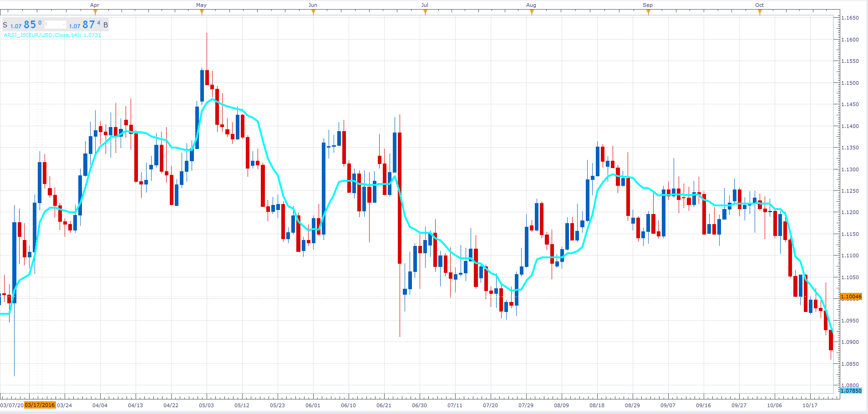Screen dimensions: 868x414
Task: Click the 09/07 date on time axis
Action: tap(668, 405)
